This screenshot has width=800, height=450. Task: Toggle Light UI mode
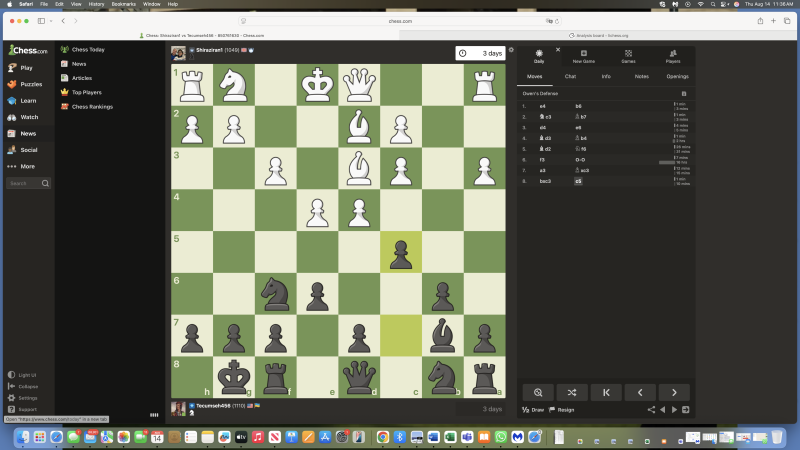27,374
